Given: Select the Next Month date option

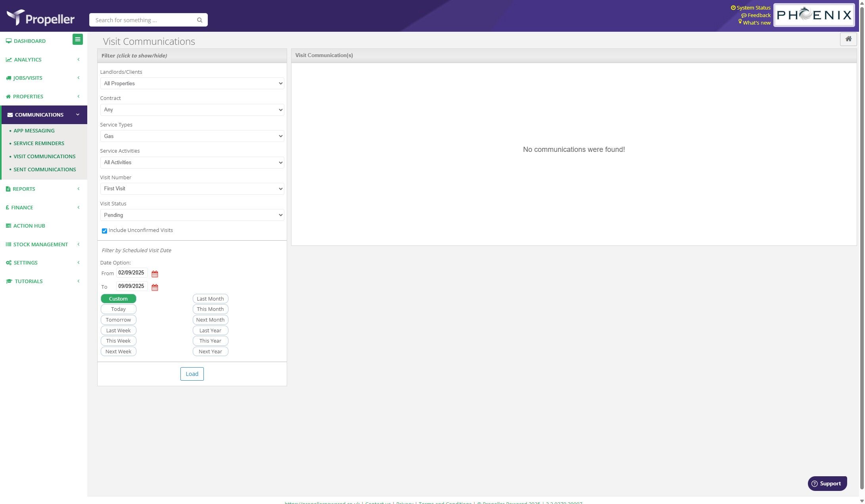Looking at the screenshot, I should pyautogui.click(x=210, y=320).
